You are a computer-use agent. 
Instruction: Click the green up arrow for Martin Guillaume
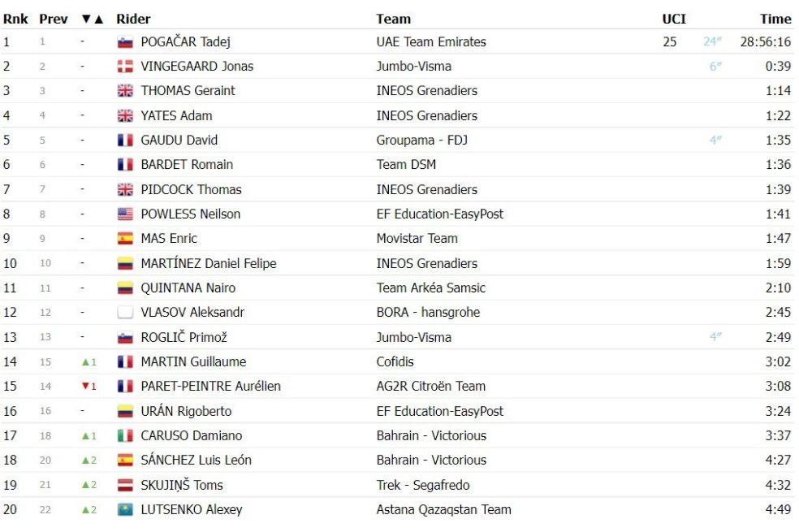(x=85, y=362)
